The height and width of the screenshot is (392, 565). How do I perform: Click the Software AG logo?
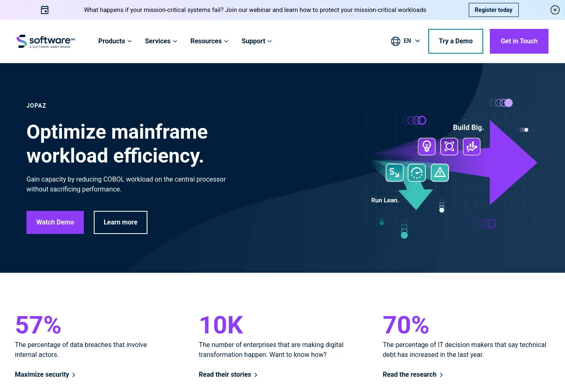tap(45, 41)
